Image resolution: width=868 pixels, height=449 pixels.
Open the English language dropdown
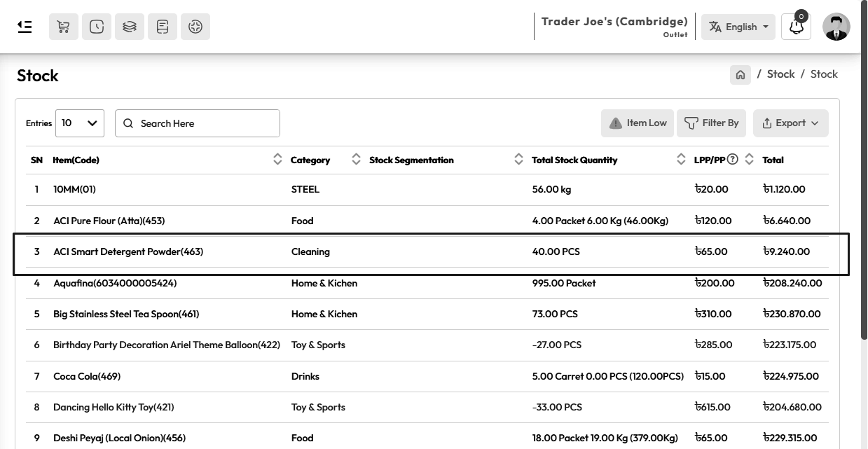point(738,27)
